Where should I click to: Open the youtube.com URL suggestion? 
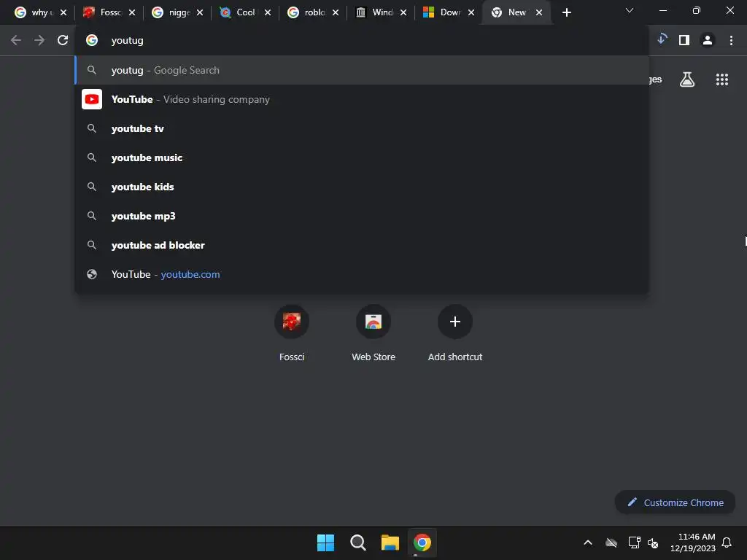362,274
